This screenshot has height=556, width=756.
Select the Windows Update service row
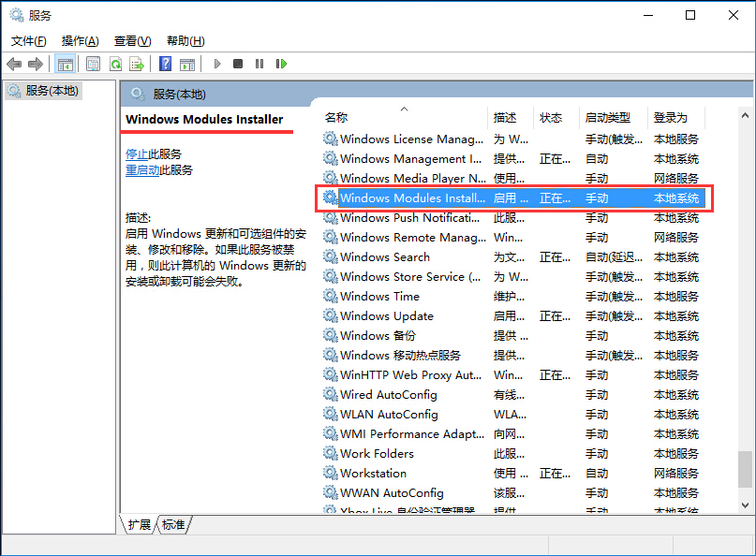(x=393, y=315)
